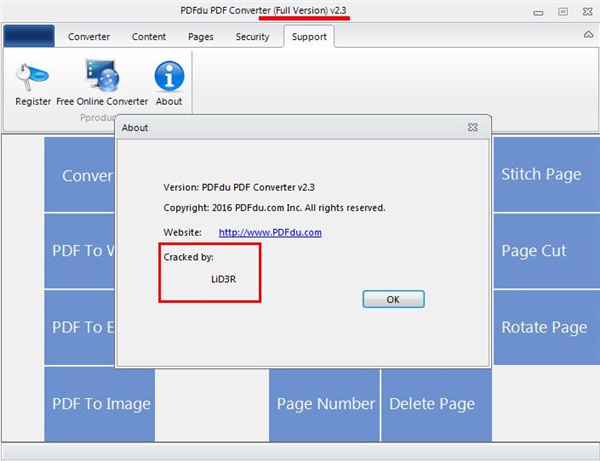Click the Register key icon

pyautogui.click(x=33, y=77)
